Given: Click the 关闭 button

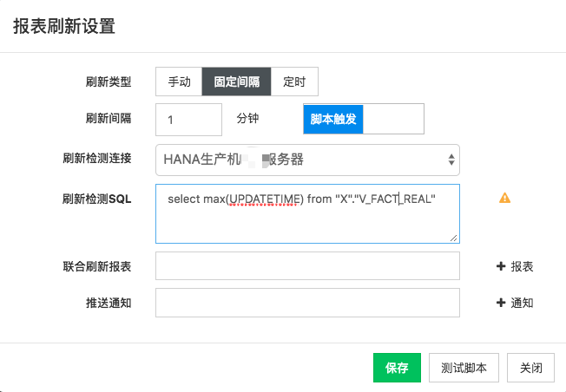Looking at the screenshot, I should pyautogui.click(x=530, y=368).
